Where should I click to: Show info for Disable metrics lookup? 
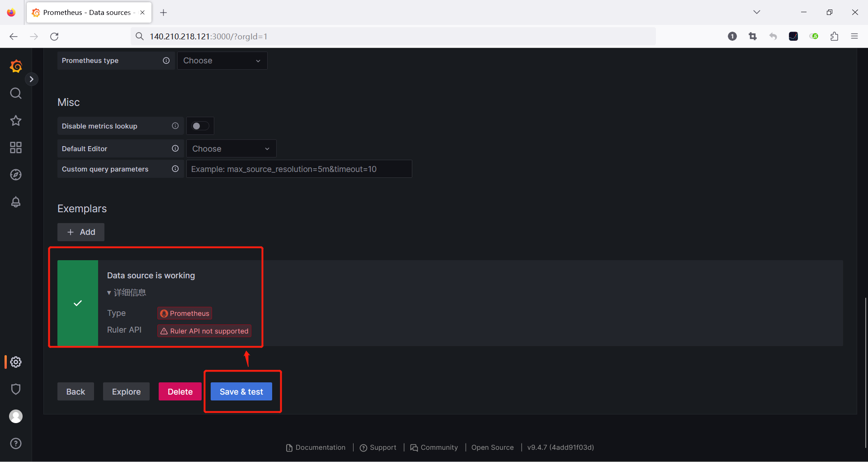click(x=175, y=126)
